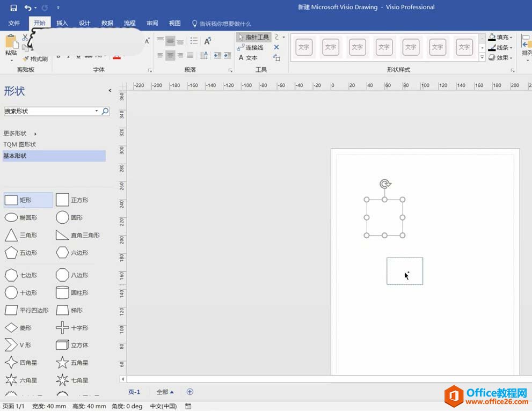This screenshot has height=411, width=532.
Task: Toggle the bullet list formatting
Action: (x=194, y=40)
